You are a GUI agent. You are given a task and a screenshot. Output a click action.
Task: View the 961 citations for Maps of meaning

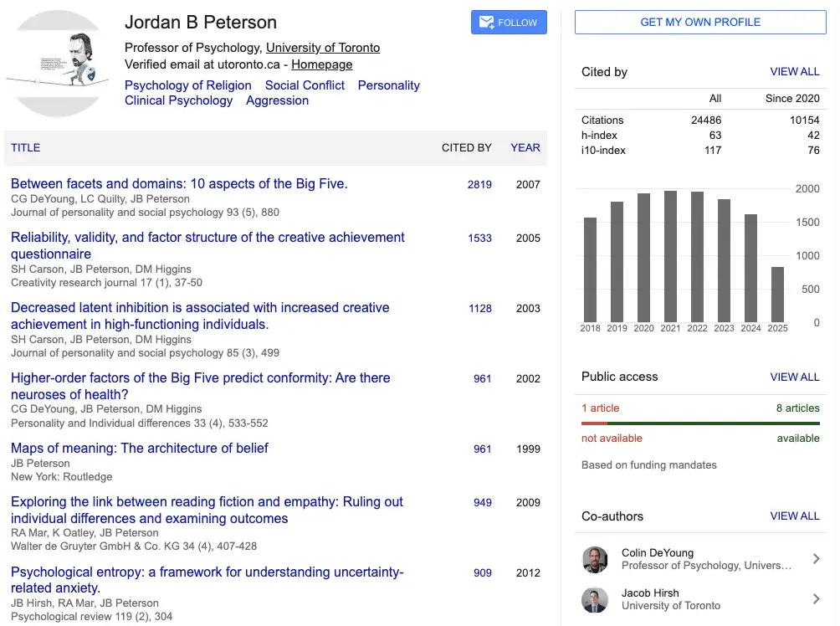point(482,449)
